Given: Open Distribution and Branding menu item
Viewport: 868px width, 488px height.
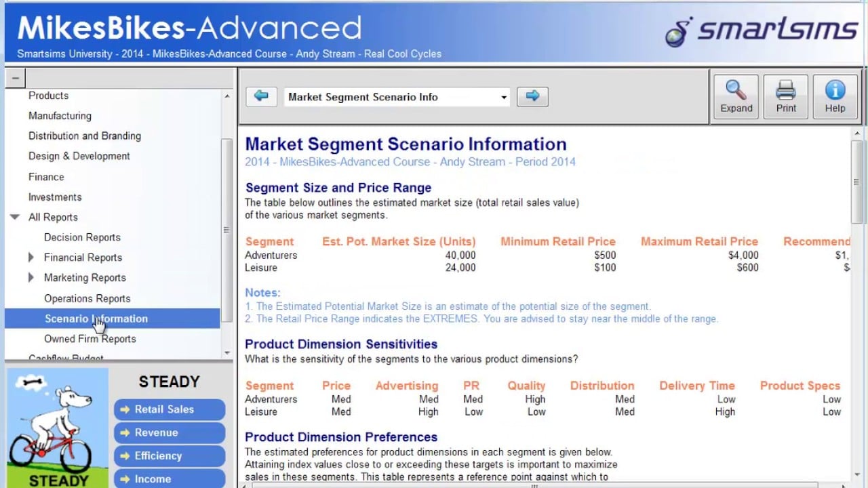Looking at the screenshot, I should 85,136.
